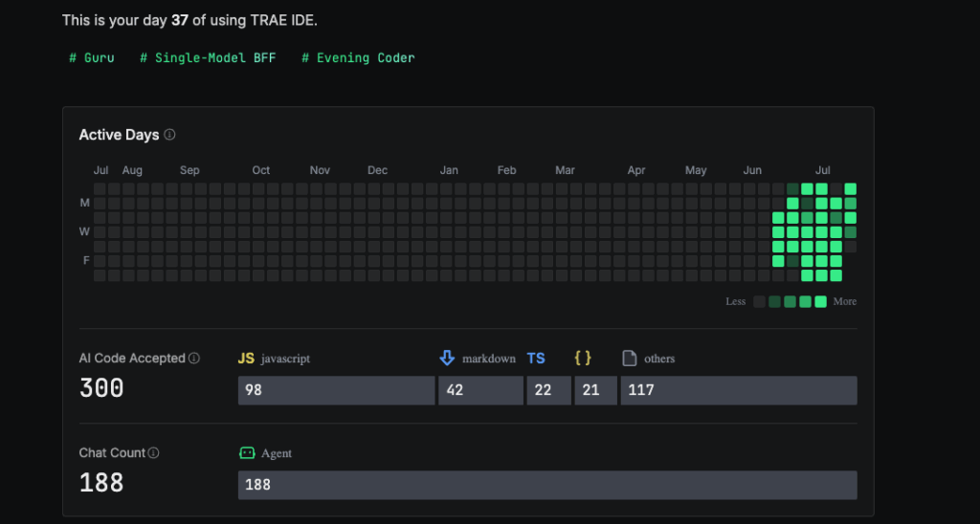Click the brightest green legend swatch beside More
980x524 pixels.
820,301
